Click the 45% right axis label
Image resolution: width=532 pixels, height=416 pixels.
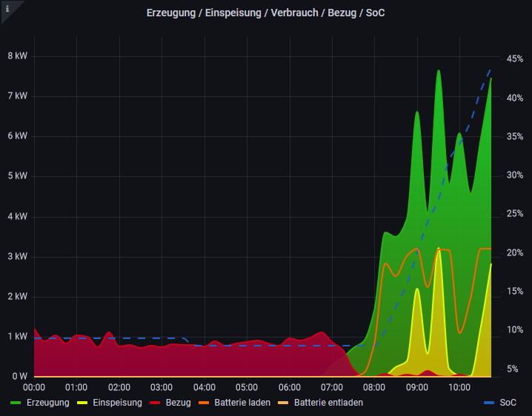515,59
